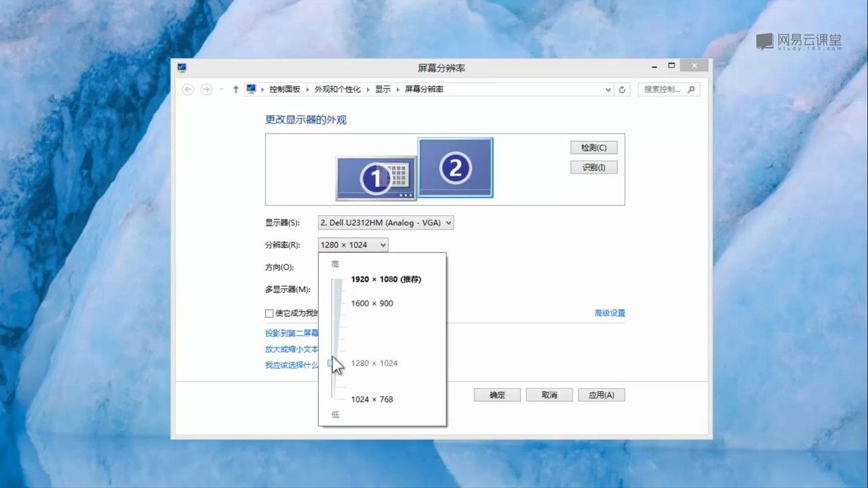Image resolution: width=868 pixels, height=488 pixels.
Task: Click the forward navigation arrow
Action: 205,89
